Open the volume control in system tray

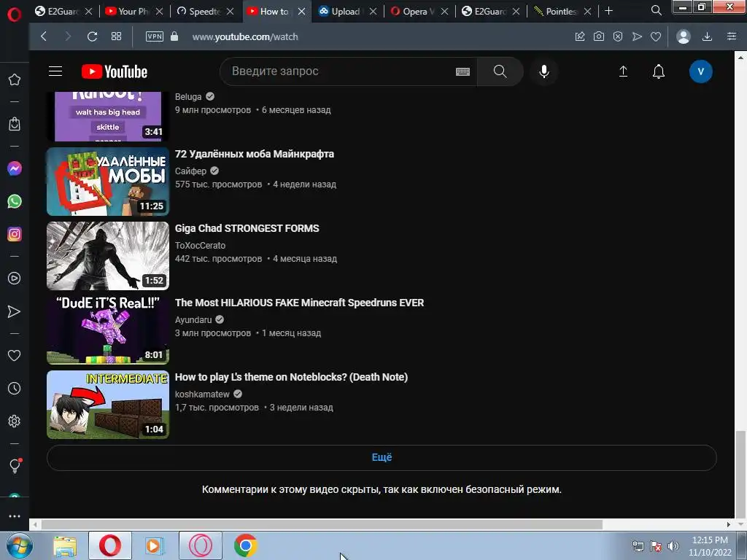(673, 546)
